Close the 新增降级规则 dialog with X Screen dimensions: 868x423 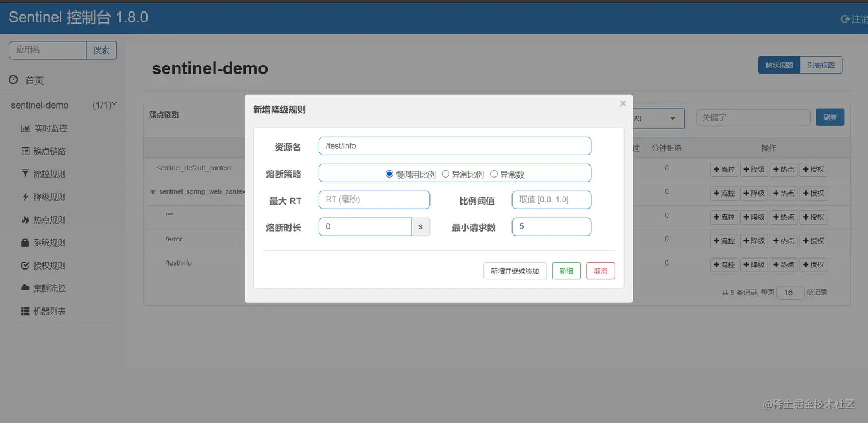pos(622,103)
